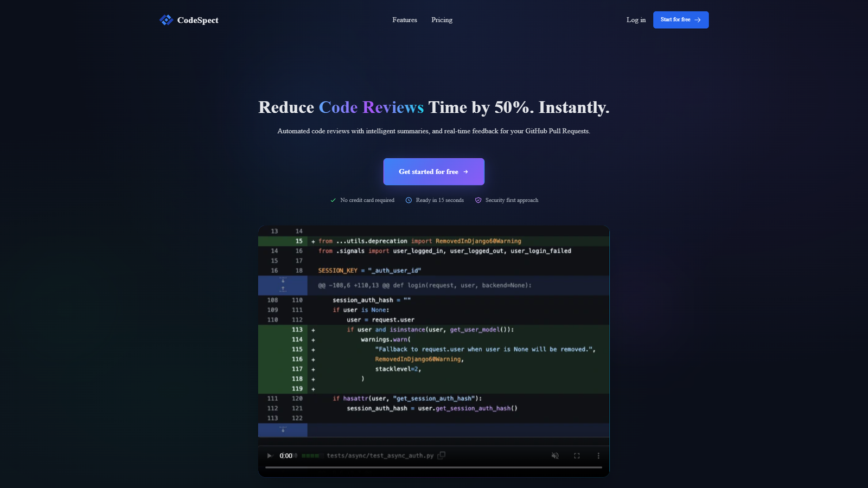Click the CodeSpect logo icon
Viewport: 868px width, 488px height.
(166, 20)
